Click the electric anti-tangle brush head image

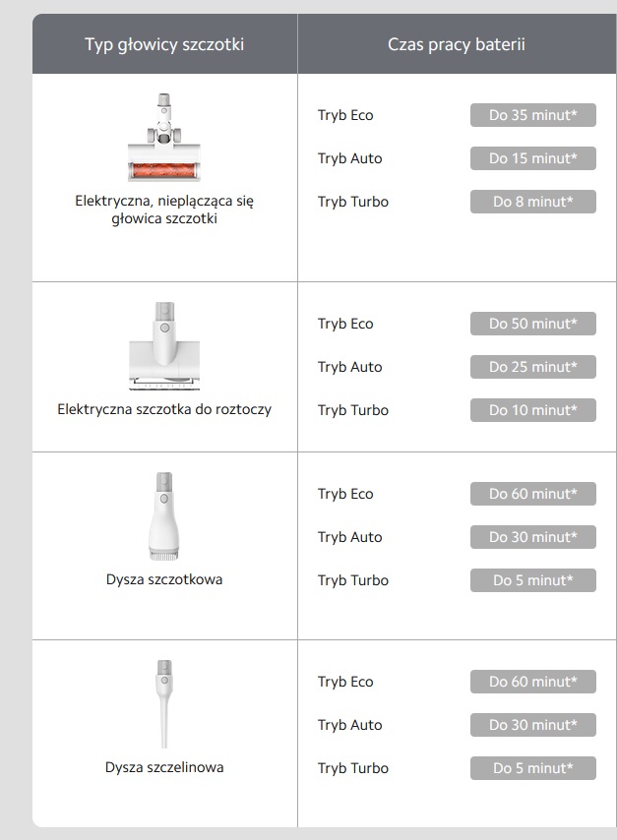pos(164,137)
